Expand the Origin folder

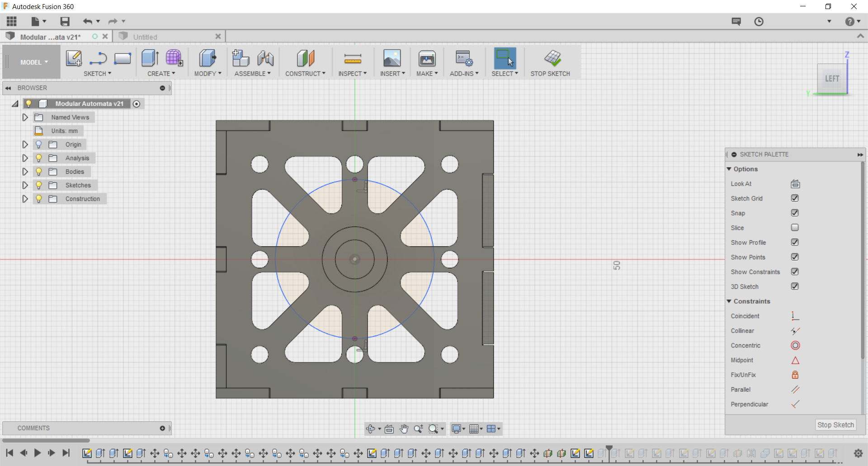point(25,144)
